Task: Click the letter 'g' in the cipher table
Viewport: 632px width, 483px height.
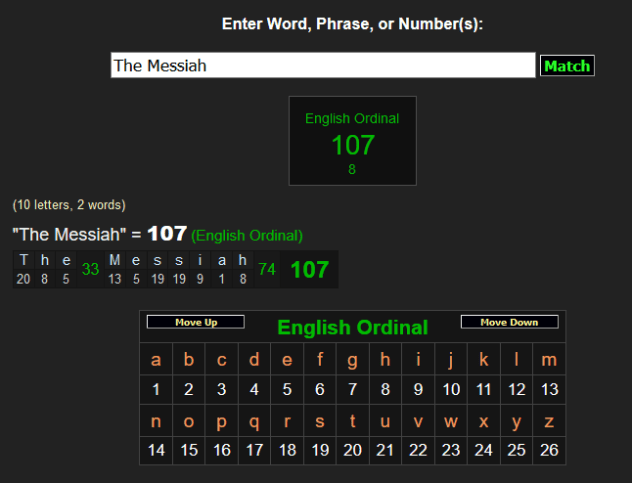Action: click(x=352, y=360)
